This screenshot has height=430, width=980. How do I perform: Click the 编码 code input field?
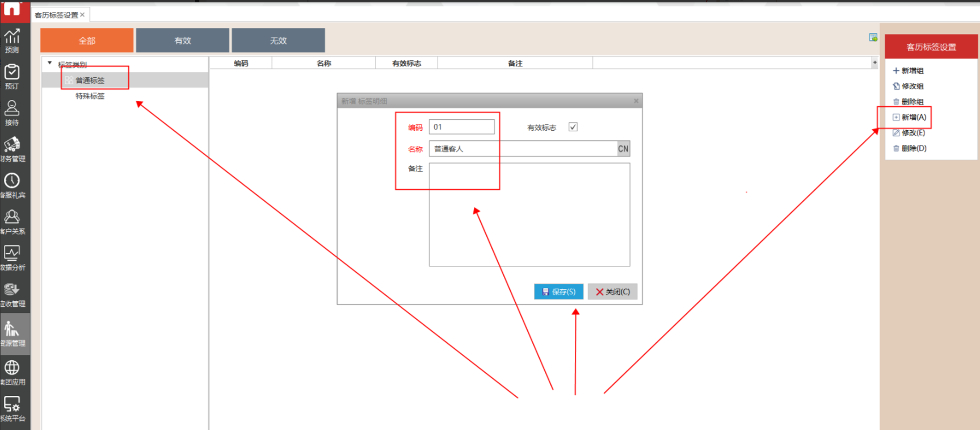coord(461,127)
